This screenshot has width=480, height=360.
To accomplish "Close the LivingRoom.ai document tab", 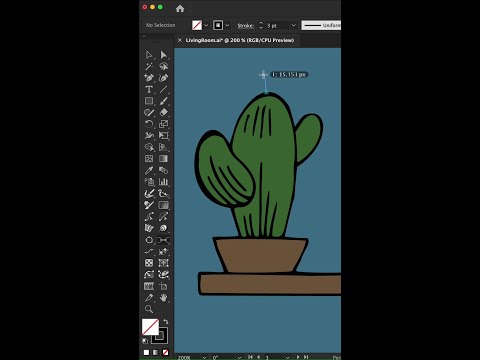I will [x=180, y=40].
